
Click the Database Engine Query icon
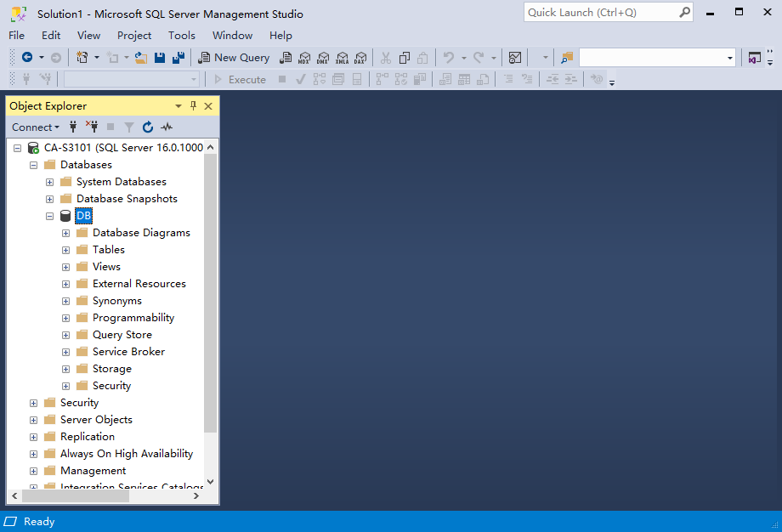[287, 58]
